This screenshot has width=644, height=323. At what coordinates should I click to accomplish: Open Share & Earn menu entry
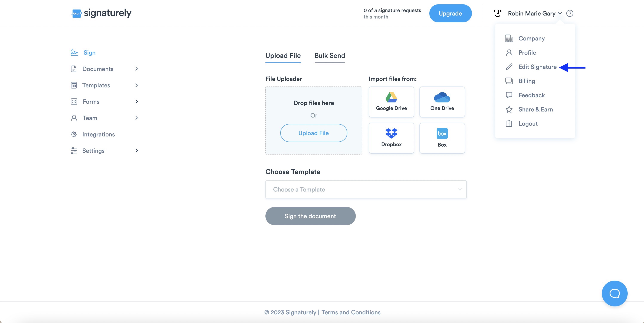[536, 109]
